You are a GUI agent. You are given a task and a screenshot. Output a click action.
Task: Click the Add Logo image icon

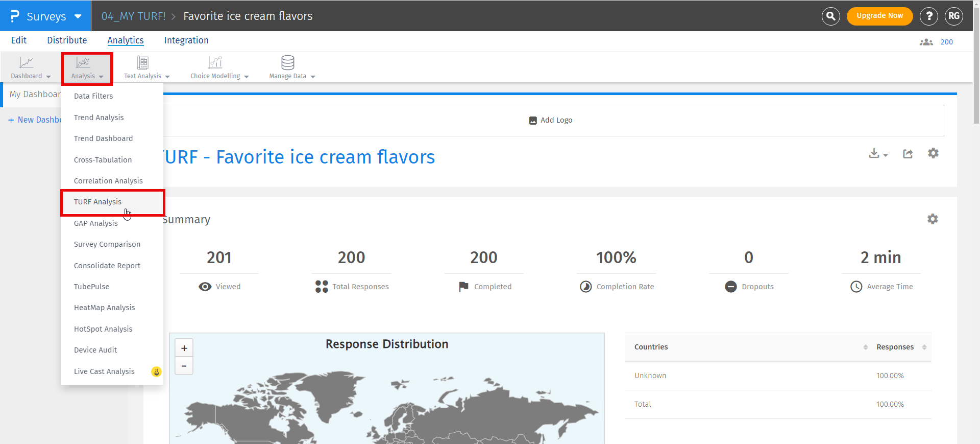533,121
